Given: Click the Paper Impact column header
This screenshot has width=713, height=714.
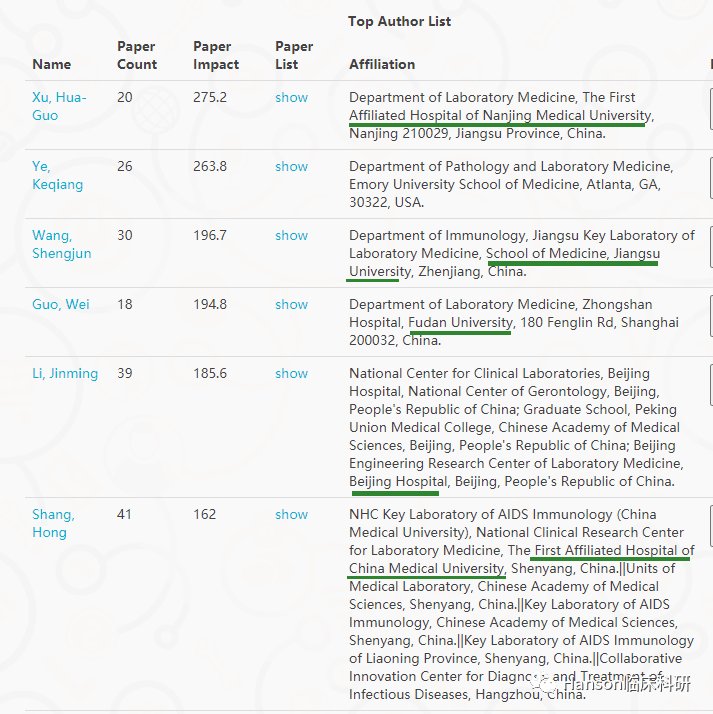Looking at the screenshot, I should click(x=216, y=55).
